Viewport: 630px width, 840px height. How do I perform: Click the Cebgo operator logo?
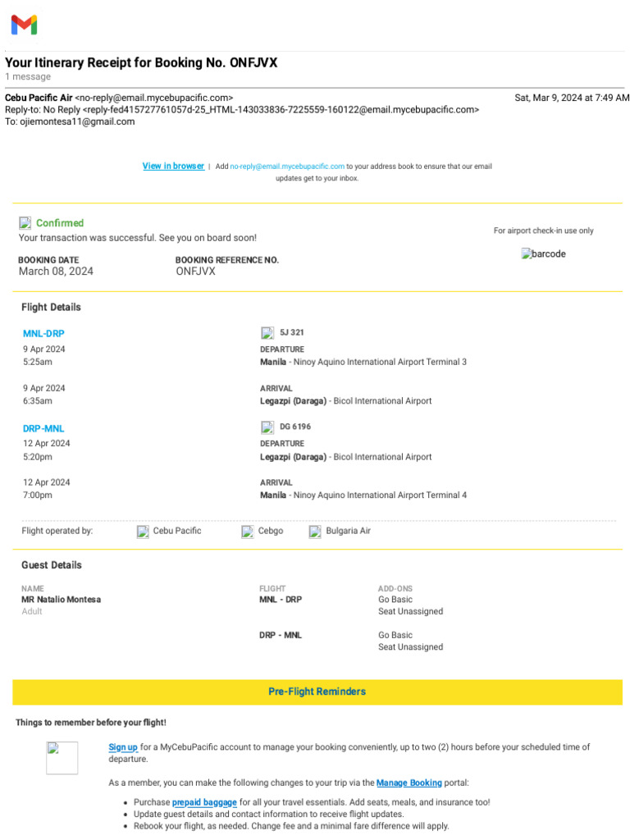tap(248, 532)
